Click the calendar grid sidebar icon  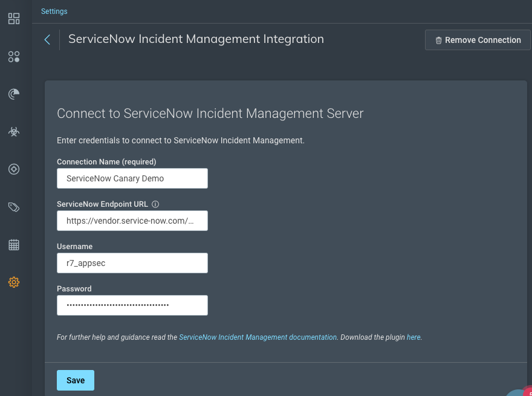point(14,245)
